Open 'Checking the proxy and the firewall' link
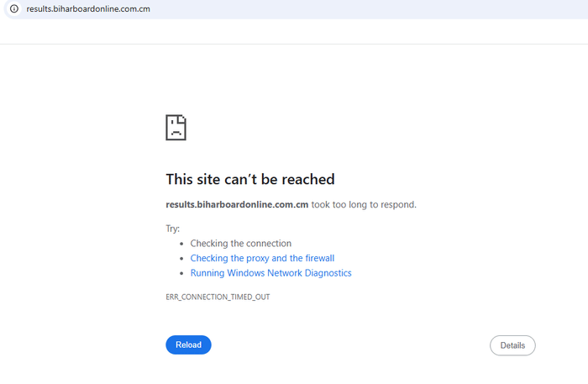The image size is (588, 384). [262, 258]
